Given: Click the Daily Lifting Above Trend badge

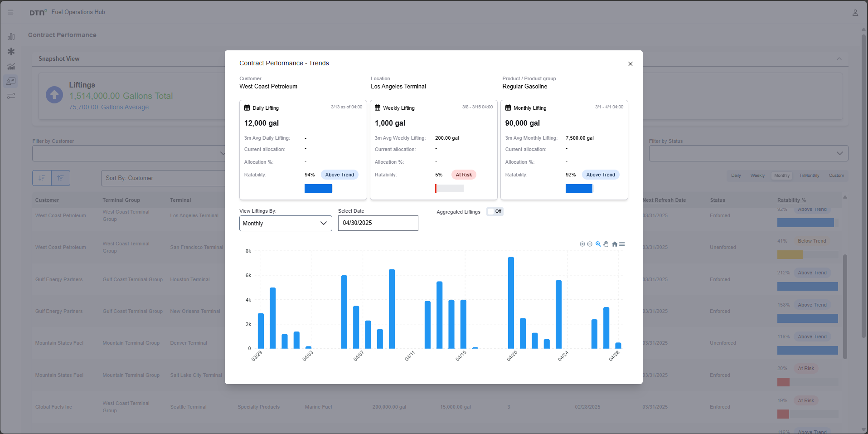Looking at the screenshot, I should 339,175.
